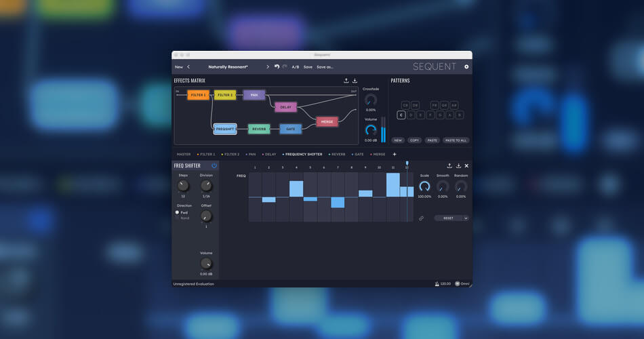The image size is (644, 339).
Task: Switch to the Delay tab
Action: tap(269, 155)
